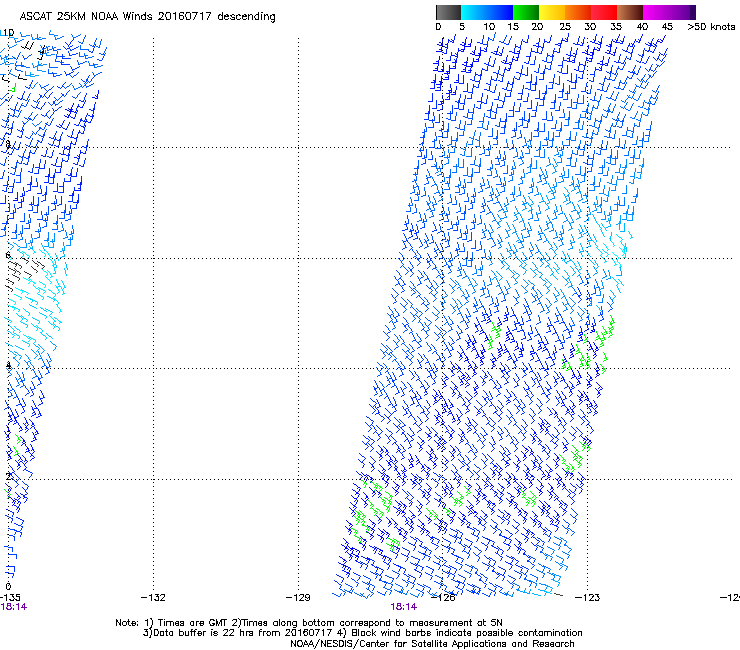Image resolution: width=740 pixels, height=650 pixels.
Task: Click the '-129' longitude axis label
Action: click(298, 598)
